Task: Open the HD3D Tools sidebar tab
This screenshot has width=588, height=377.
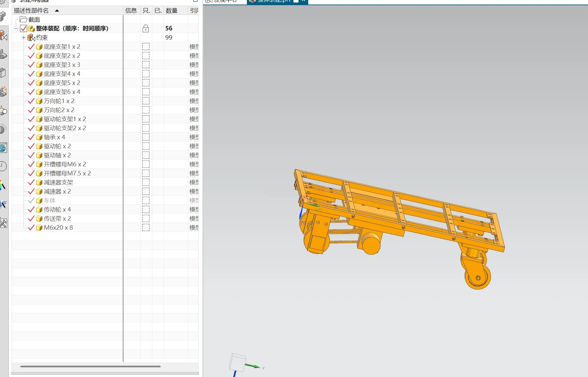Action: click(3, 130)
